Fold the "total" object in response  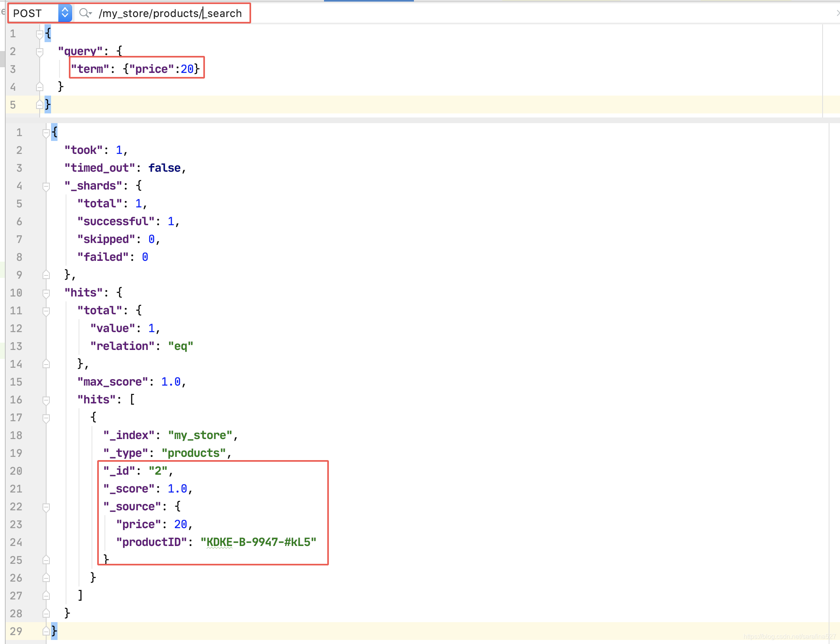46,311
